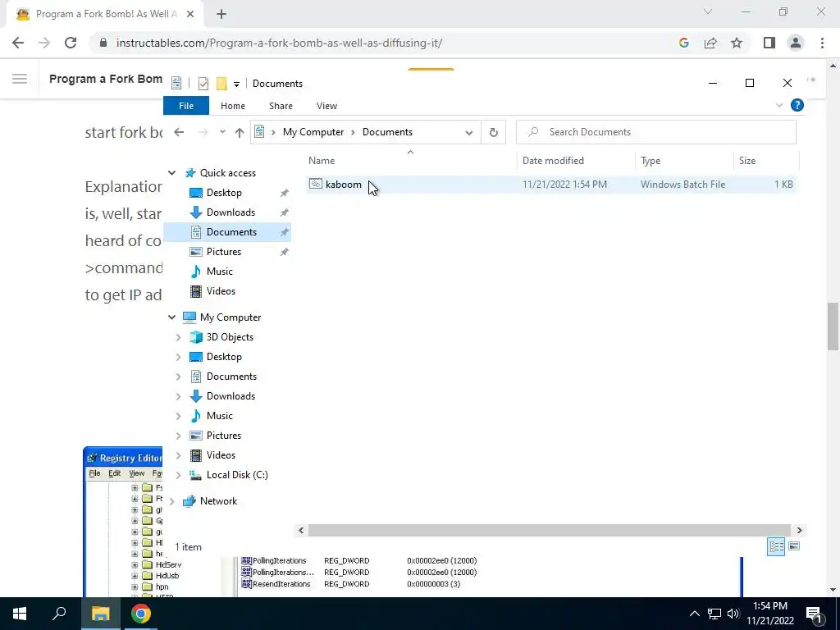The image size is (840, 630).
Task: Show hidden system tray icons
Action: 694,614
